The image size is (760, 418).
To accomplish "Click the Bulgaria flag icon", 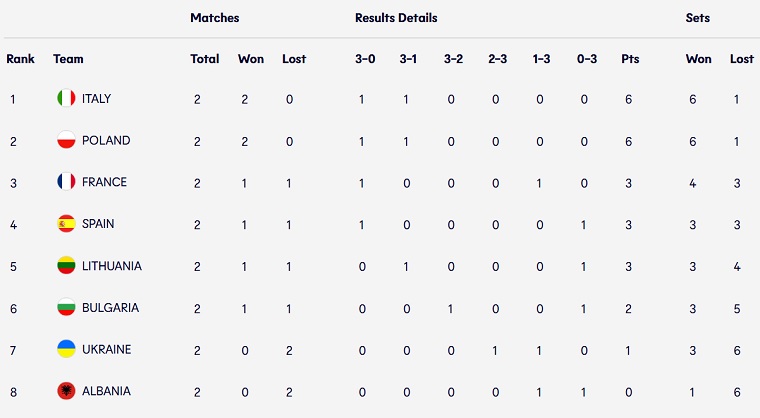I will pyautogui.click(x=66, y=307).
